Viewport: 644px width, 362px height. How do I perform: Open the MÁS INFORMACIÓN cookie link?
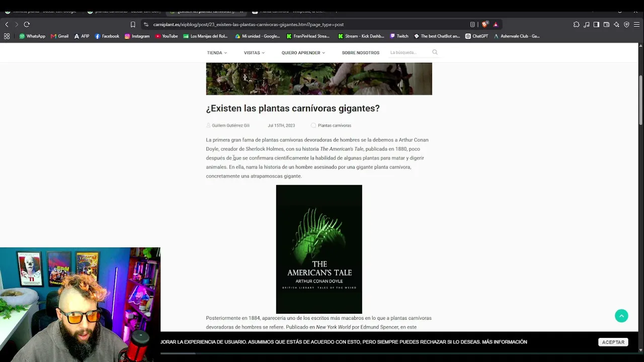pyautogui.click(x=504, y=342)
